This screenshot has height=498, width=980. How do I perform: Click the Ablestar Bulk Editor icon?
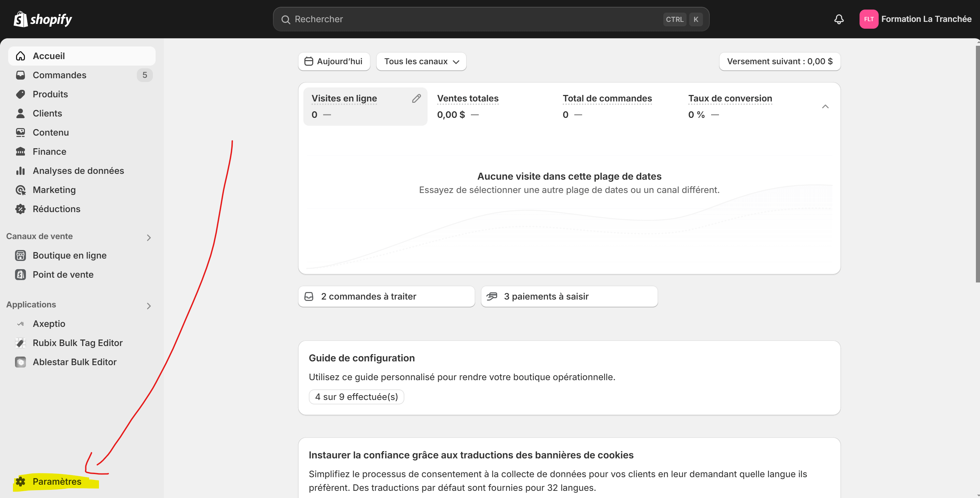(20, 362)
